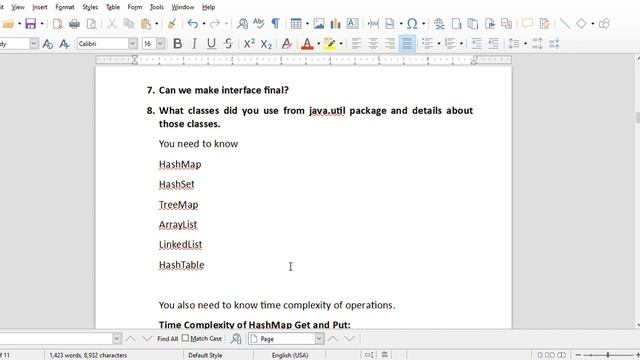Apply subscript formatting
The height and width of the screenshot is (360, 640).
click(x=266, y=43)
